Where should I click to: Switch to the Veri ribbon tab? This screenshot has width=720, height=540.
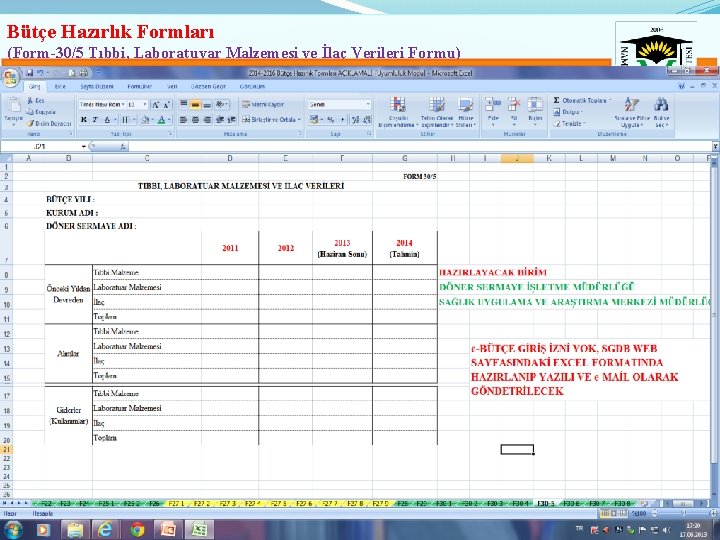172,86
